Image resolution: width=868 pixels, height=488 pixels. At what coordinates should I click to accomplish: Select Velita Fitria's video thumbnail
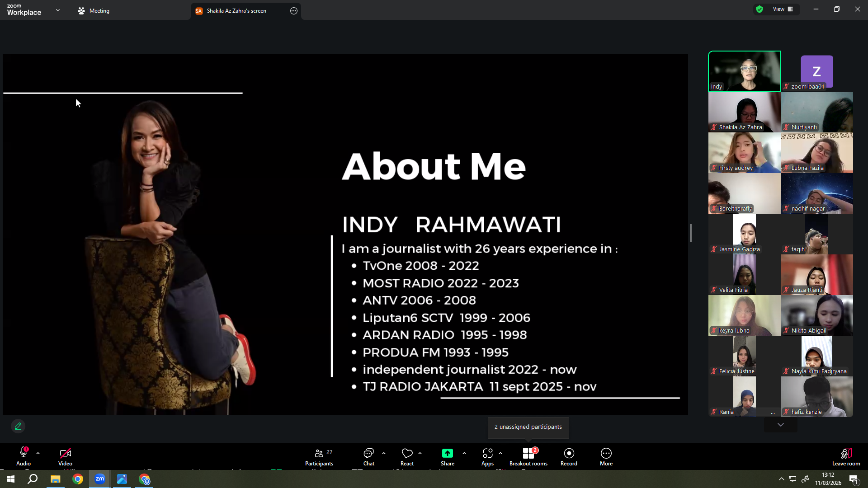[745, 275]
